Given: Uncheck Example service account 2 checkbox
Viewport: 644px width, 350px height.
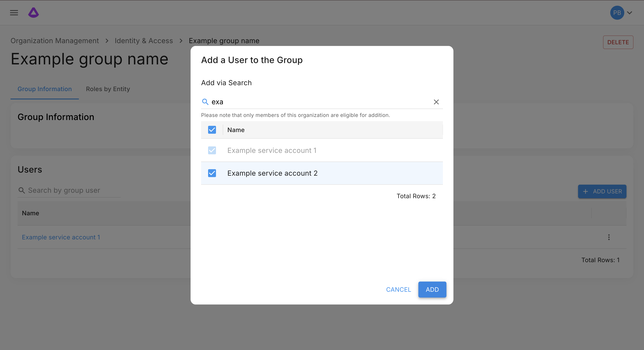Looking at the screenshot, I should [212, 173].
